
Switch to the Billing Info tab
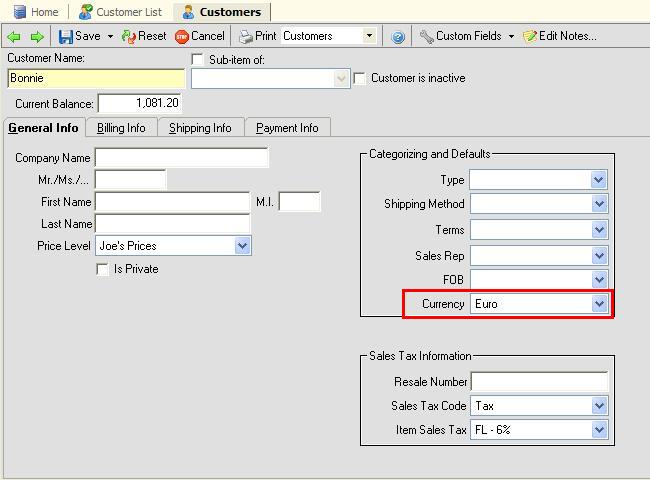pos(121,128)
